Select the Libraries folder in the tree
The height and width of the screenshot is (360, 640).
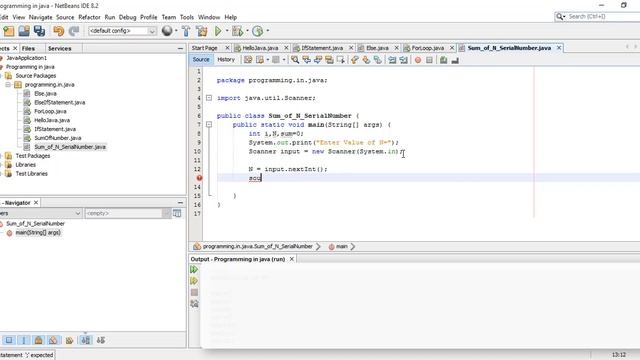pyautogui.click(x=25, y=165)
